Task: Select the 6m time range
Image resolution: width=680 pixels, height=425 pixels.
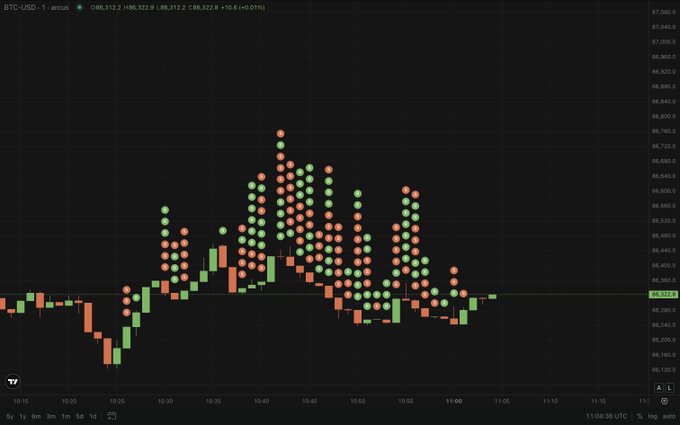Action: (x=36, y=416)
